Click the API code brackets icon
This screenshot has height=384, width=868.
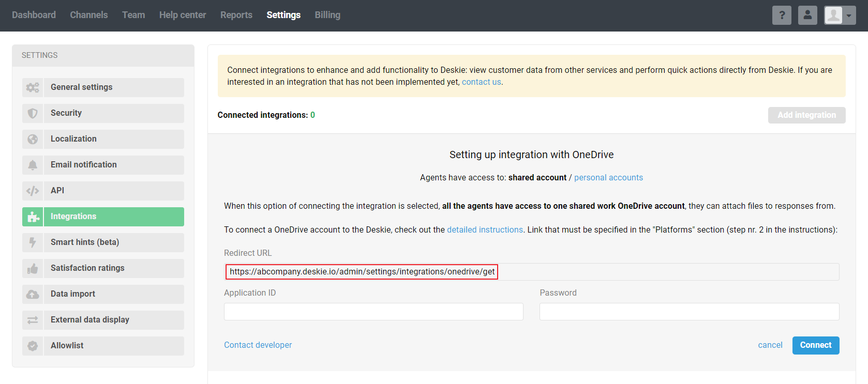[33, 191]
